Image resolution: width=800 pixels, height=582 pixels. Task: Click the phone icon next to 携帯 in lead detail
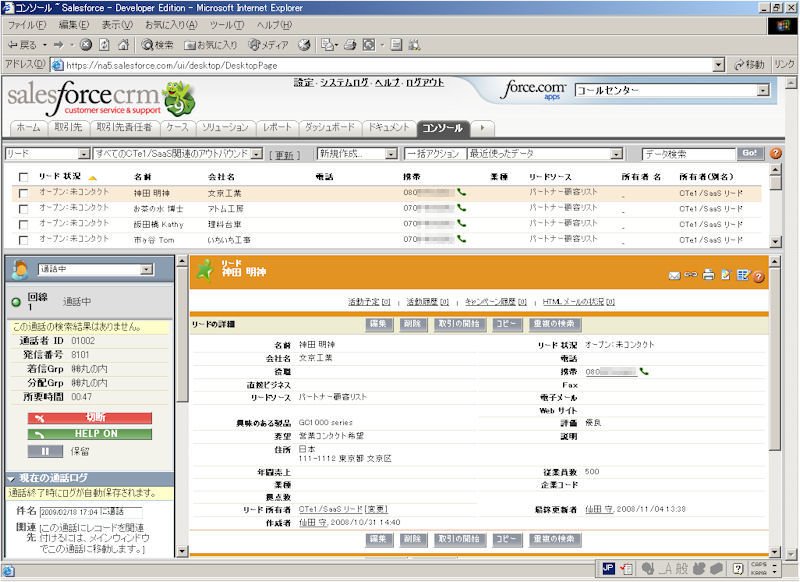644,371
